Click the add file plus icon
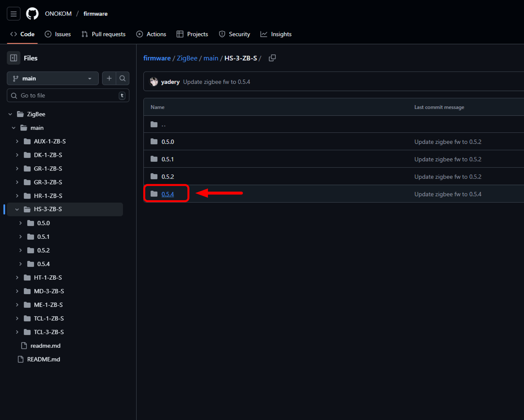The width and height of the screenshot is (524, 420). coord(109,78)
